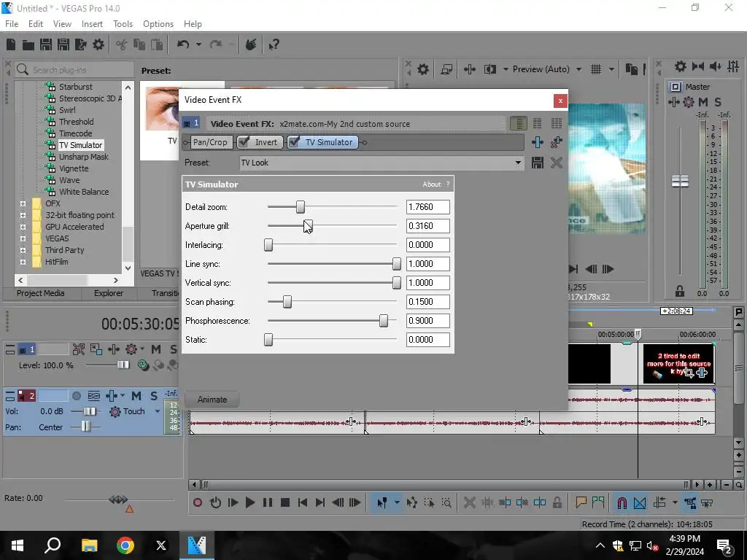Click the Undo arrow icon
747x560 pixels.
(x=183, y=44)
